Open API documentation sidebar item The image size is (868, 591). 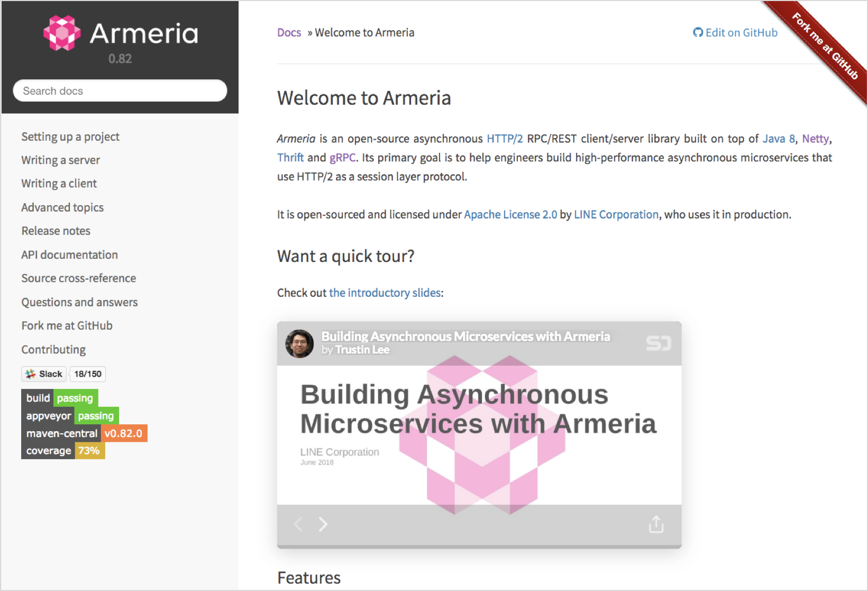click(x=69, y=254)
